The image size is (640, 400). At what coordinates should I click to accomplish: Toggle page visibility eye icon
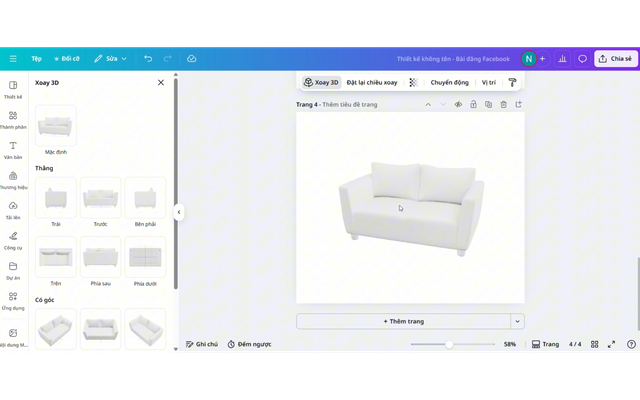point(458,104)
